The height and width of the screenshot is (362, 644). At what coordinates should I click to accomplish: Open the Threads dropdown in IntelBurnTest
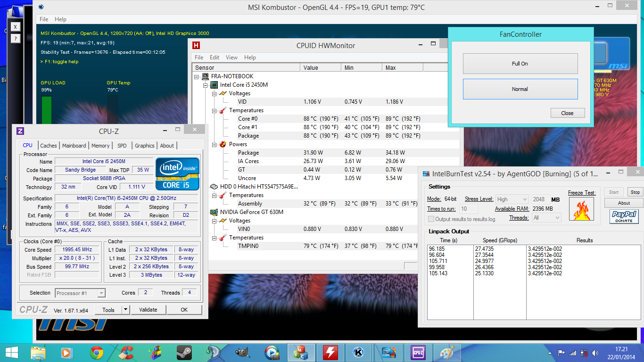tap(546, 218)
